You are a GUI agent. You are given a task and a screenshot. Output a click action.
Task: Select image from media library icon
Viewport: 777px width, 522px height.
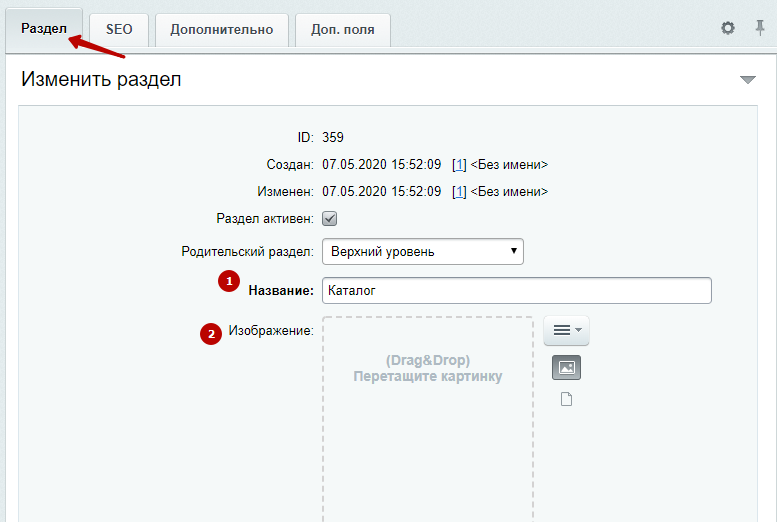[x=566, y=367]
